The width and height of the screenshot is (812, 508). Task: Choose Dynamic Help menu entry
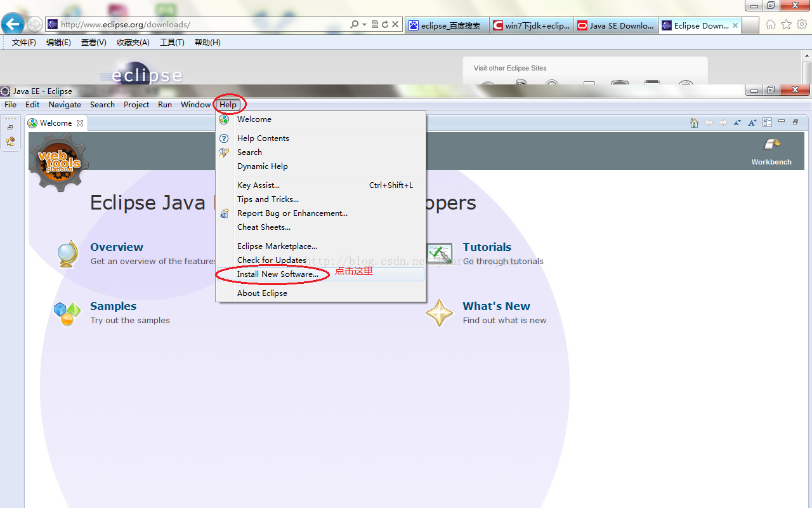pos(320,166)
